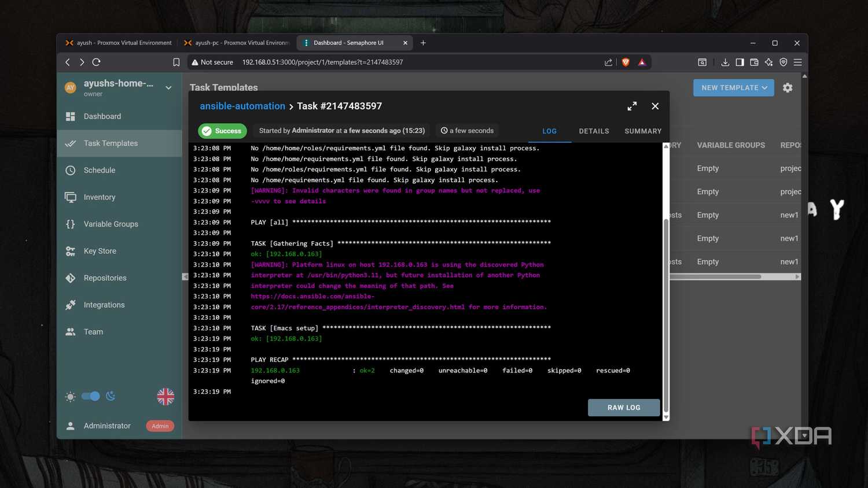The width and height of the screenshot is (868, 488).
Task: Open NEW TEMPLATE dropdown arrow
Action: click(x=765, y=88)
